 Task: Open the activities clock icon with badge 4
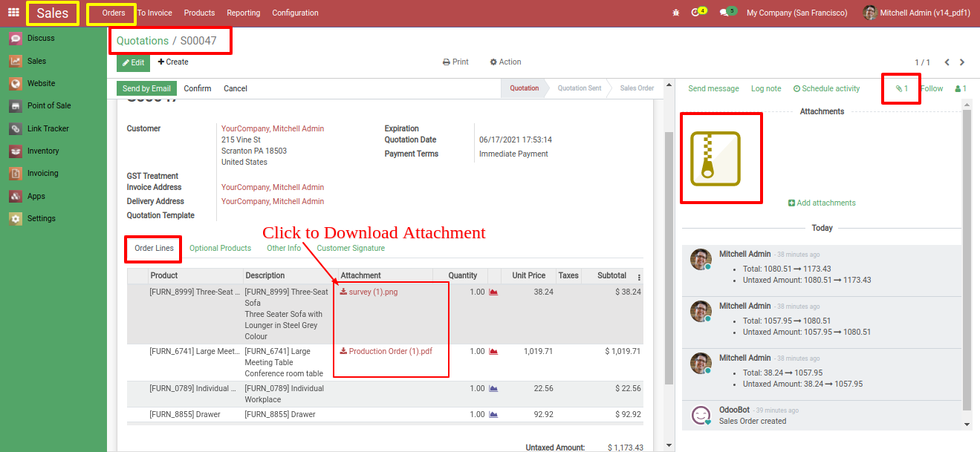point(695,12)
